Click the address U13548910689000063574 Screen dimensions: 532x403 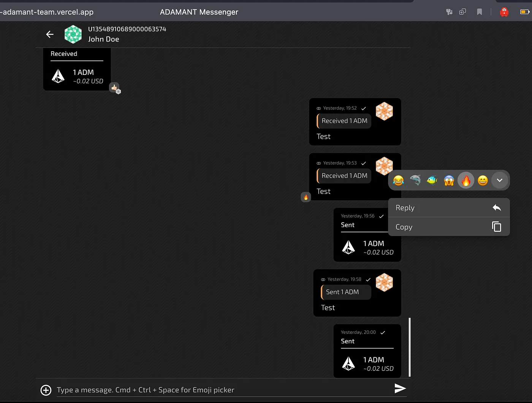127,29
